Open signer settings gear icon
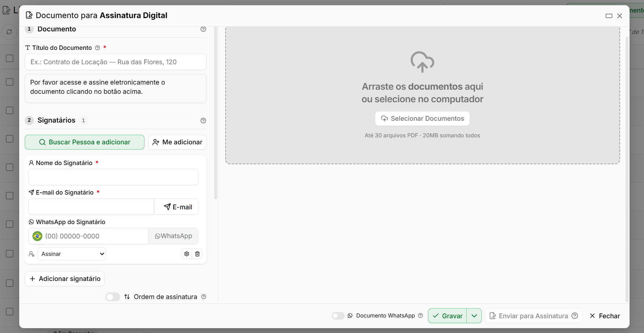The height and width of the screenshot is (333, 644). click(187, 254)
